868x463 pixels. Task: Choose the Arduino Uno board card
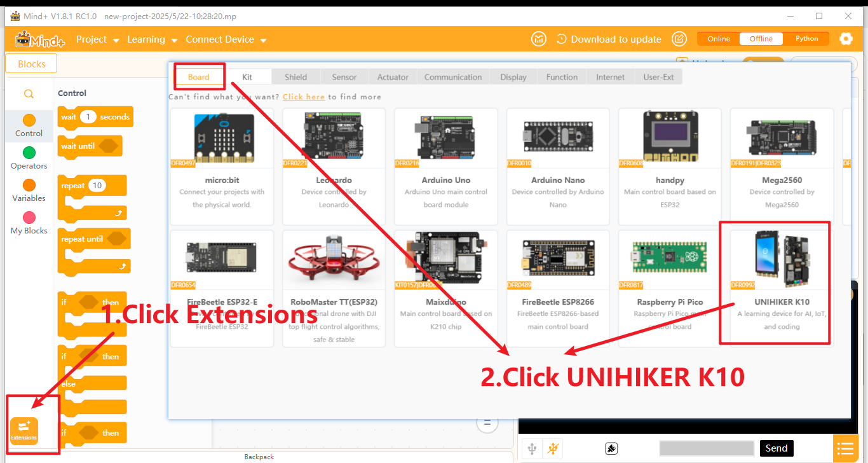(446, 167)
